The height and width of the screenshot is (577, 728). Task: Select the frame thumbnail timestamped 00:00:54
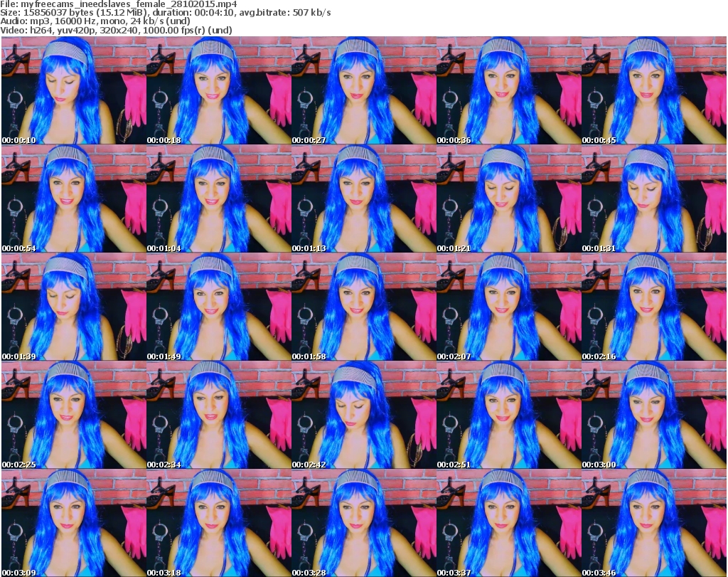coord(74,198)
